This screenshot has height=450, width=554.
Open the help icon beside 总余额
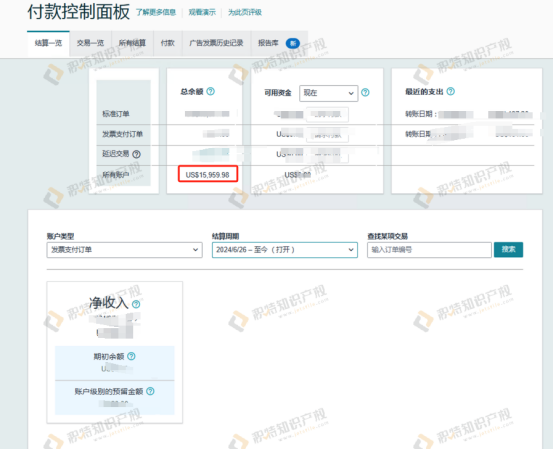coord(211,91)
